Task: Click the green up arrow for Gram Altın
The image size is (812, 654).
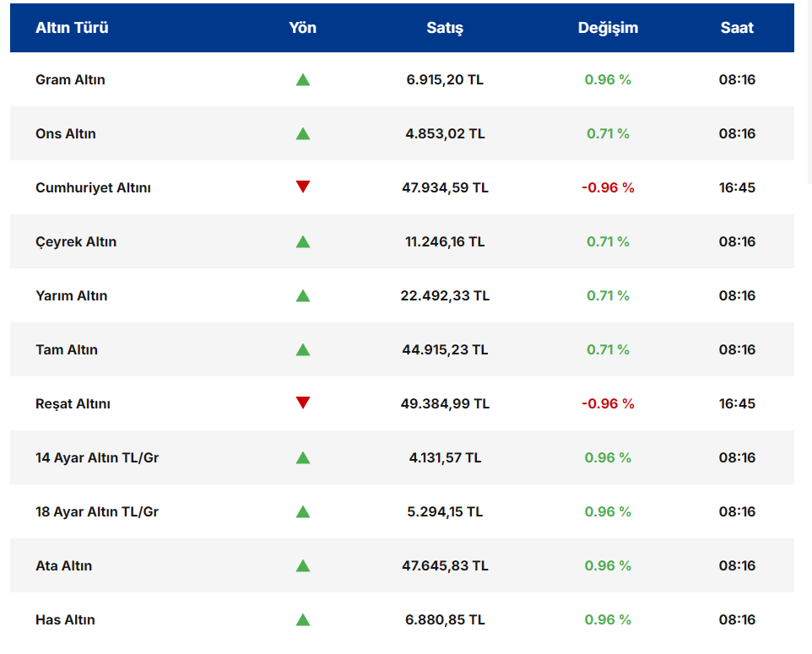Action: (x=303, y=80)
